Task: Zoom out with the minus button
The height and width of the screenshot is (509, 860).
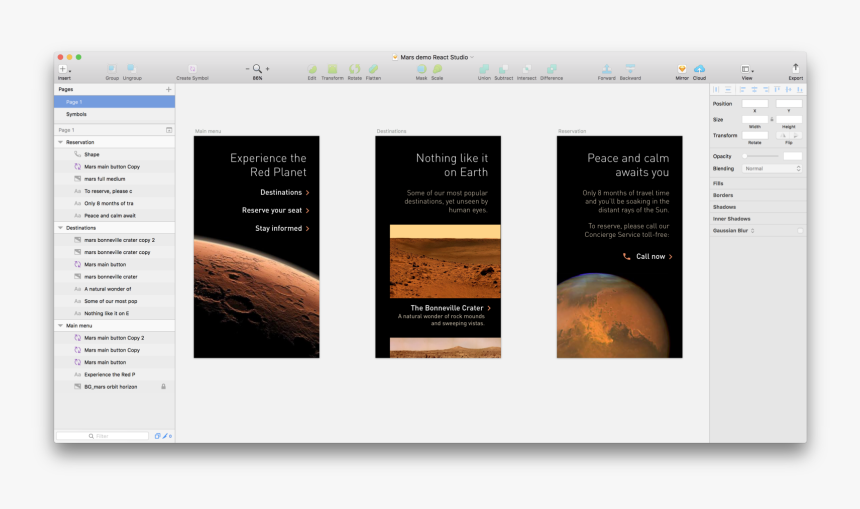Action: (x=247, y=69)
